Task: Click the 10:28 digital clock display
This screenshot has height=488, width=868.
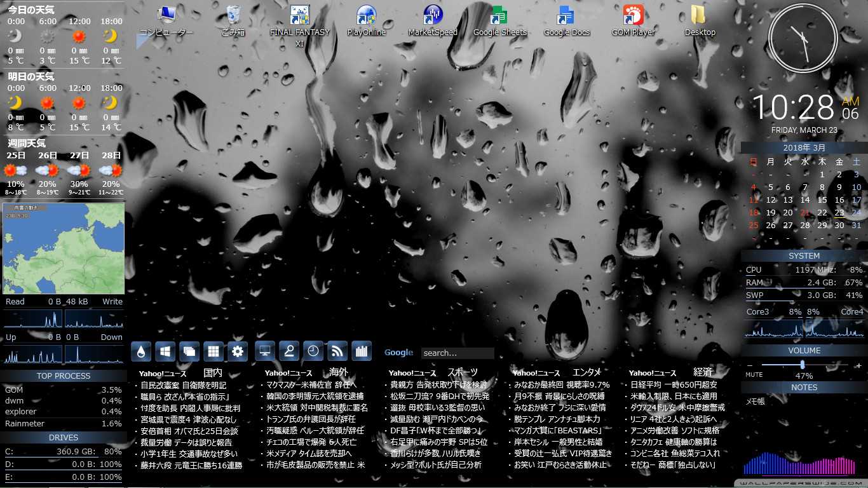Action: click(x=793, y=107)
